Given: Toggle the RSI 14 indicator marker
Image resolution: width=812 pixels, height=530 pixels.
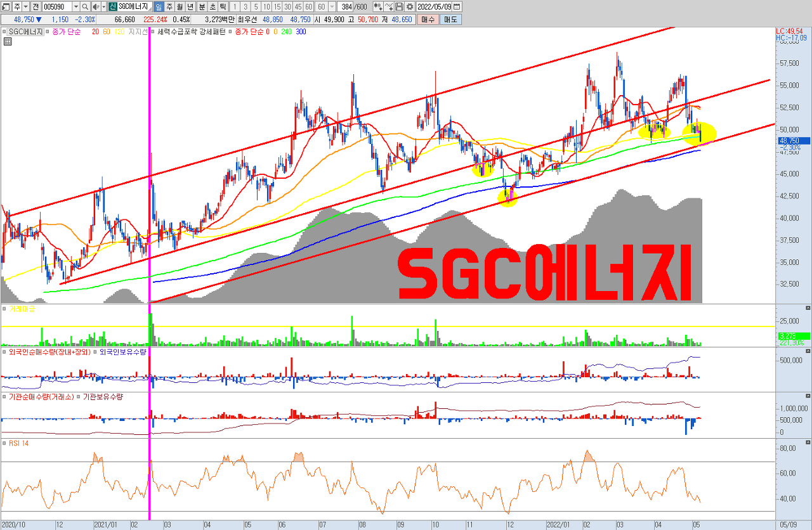Looking at the screenshot, I should pyautogui.click(x=5, y=443).
